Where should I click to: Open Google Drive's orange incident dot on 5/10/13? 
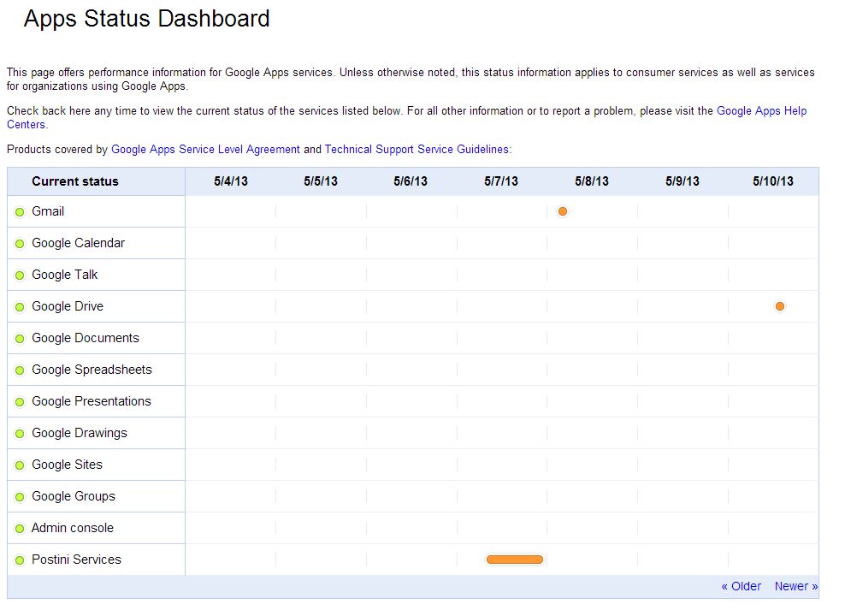pyautogui.click(x=779, y=306)
